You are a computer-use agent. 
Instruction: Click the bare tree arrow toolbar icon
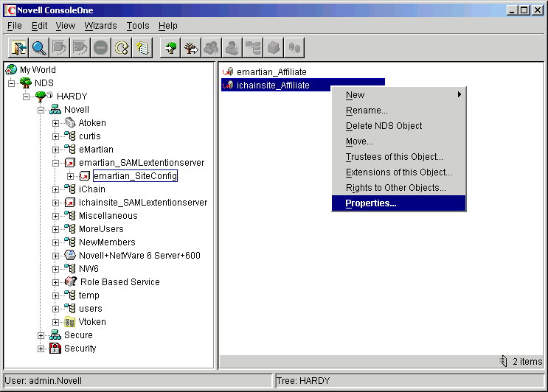coord(191,48)
